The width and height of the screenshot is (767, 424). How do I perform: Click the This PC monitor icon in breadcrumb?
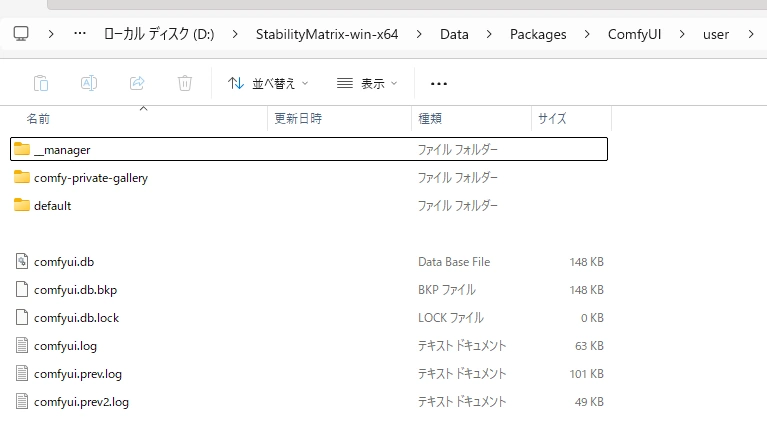(x=21, y=34)
